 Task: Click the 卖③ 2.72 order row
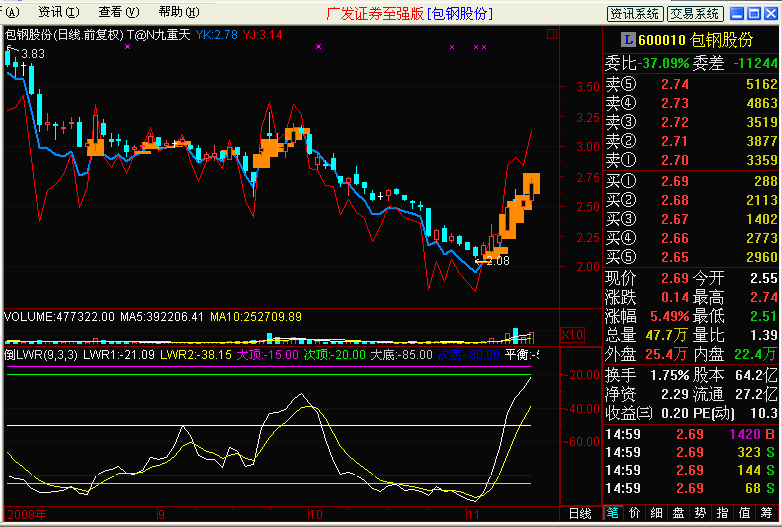point(691,122)
